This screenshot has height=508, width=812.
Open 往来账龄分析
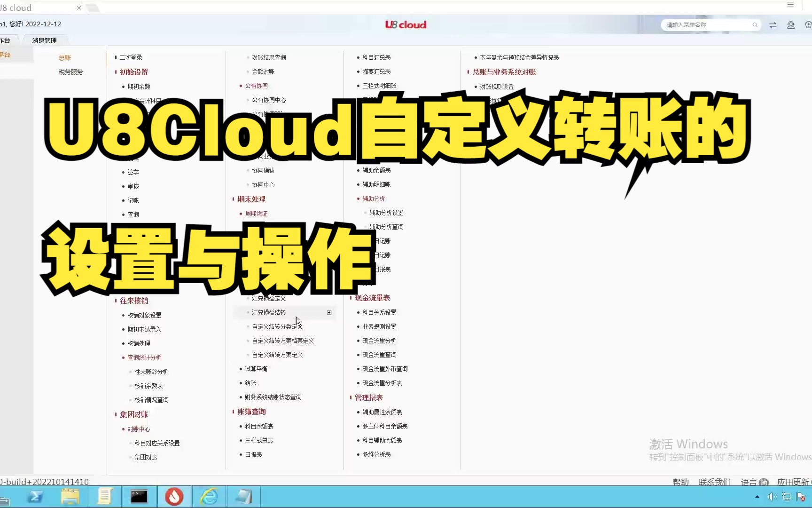point(151,372)
